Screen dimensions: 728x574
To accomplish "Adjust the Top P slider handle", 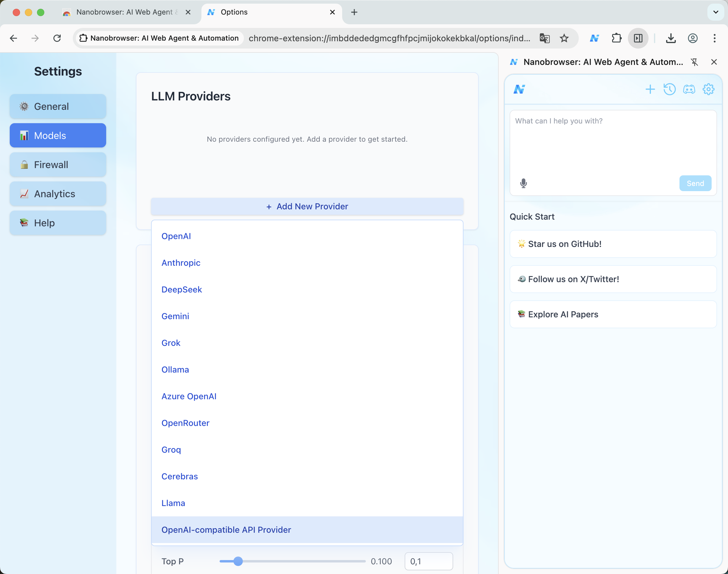I will click(238, 561).
